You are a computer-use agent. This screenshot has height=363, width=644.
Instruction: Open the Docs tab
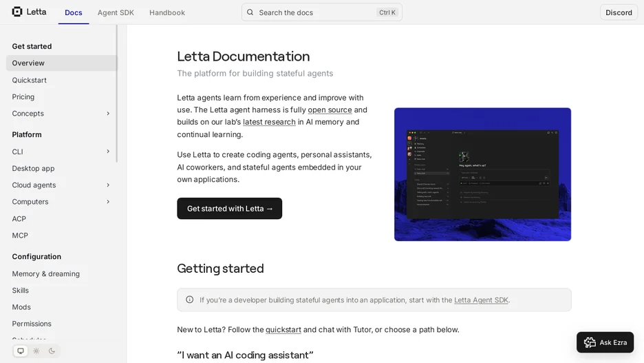74,13
